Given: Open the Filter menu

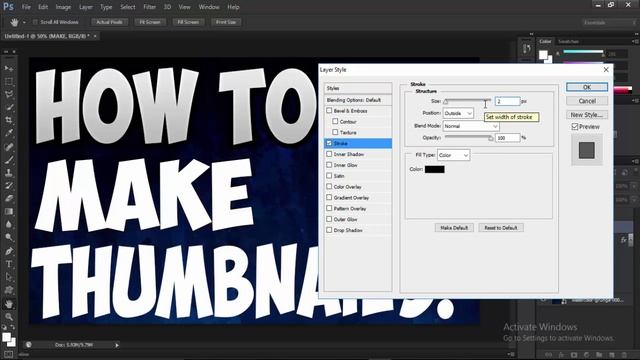Looking at the screenshot, I should coord(149,7).
